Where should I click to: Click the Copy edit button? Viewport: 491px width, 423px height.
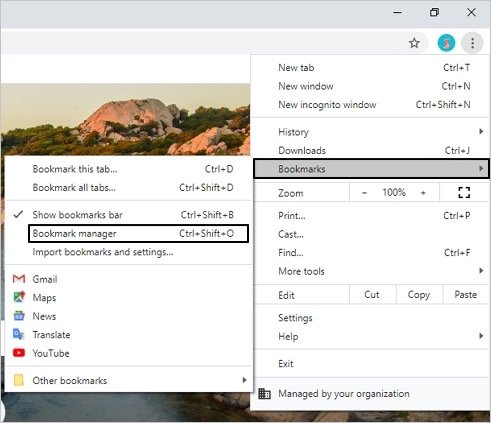pyautogui.click(x=419, y=295)
